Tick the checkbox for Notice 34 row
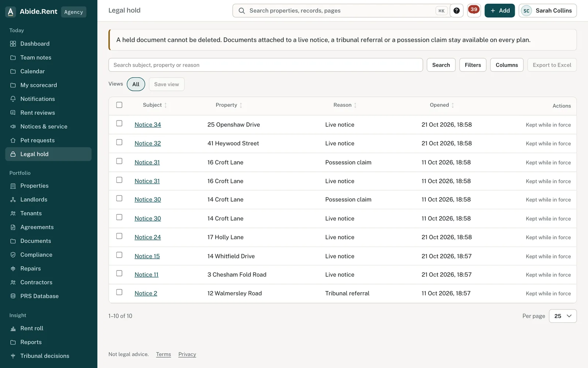Viewport: 588px width, 368px height. click(119, 123)
